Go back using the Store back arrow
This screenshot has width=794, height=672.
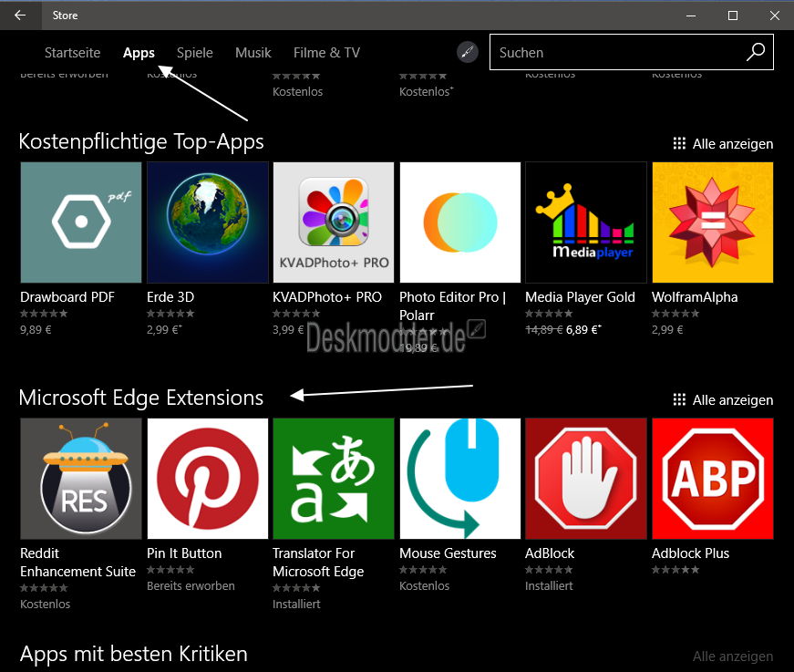20,16
